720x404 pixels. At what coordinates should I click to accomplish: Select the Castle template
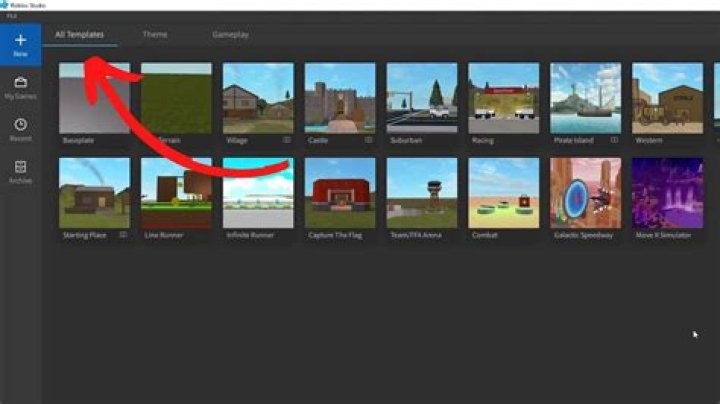pos(340,98)
